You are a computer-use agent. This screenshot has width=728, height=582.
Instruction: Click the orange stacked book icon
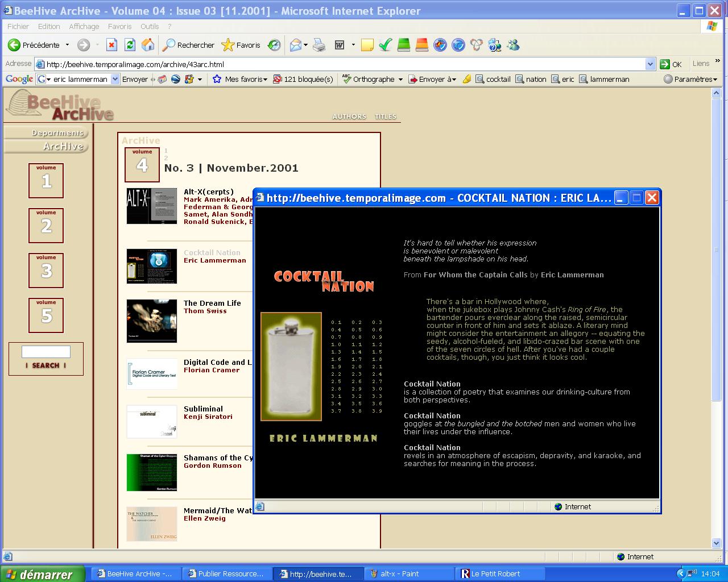tap(422, 45)
